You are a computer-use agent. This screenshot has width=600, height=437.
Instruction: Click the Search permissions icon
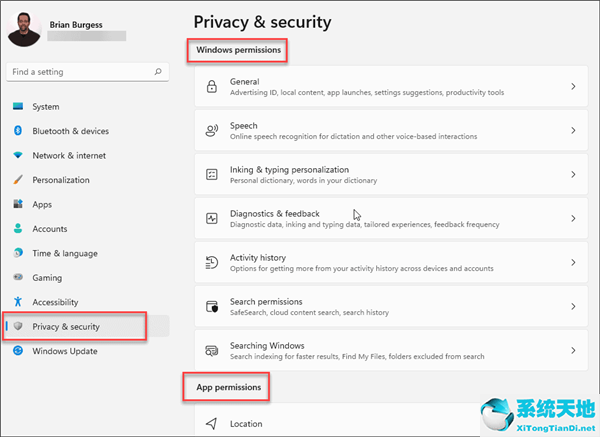211,307
